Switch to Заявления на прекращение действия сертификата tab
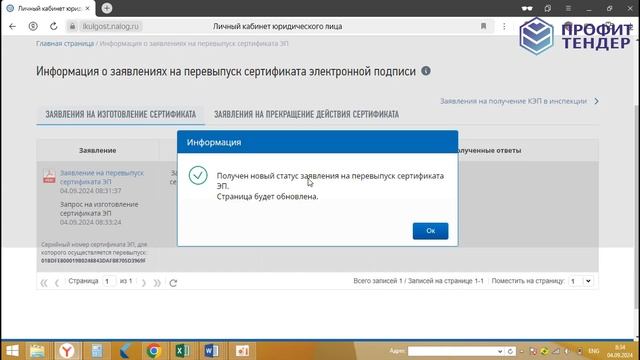This screenshot has height=360, width=640. click(x=307, y=114)
